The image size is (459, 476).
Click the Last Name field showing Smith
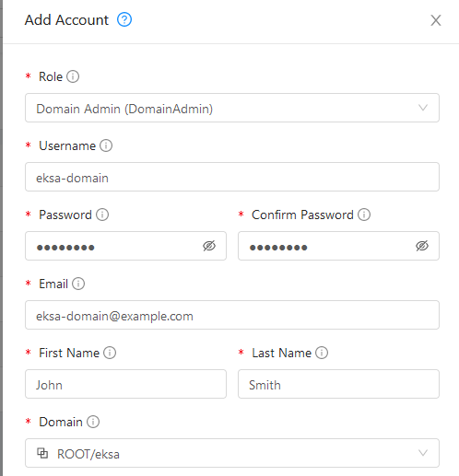[338, 384]
